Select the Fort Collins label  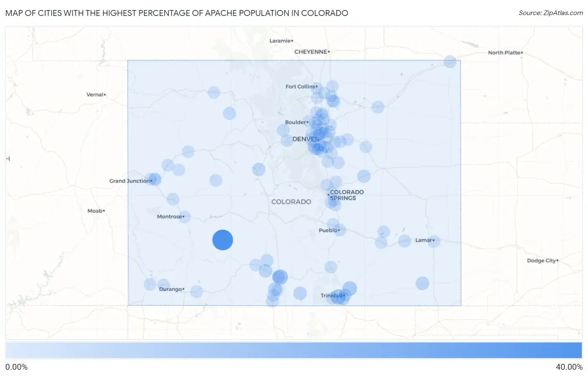(x=301, y=87)
